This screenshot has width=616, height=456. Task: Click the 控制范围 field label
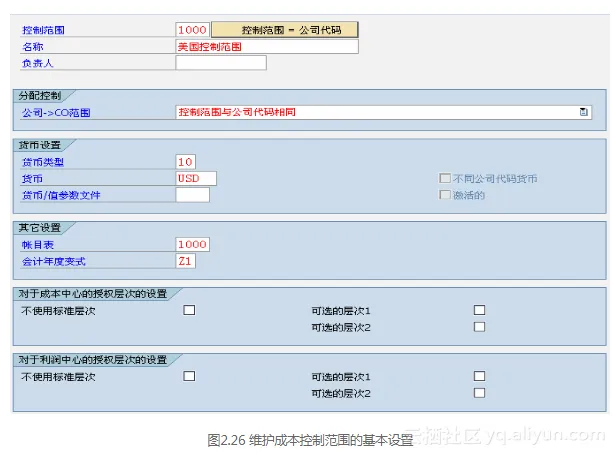(43, 30)
